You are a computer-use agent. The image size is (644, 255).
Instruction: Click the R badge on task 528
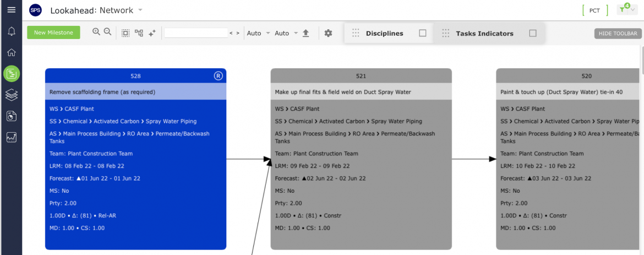[217, 75]
